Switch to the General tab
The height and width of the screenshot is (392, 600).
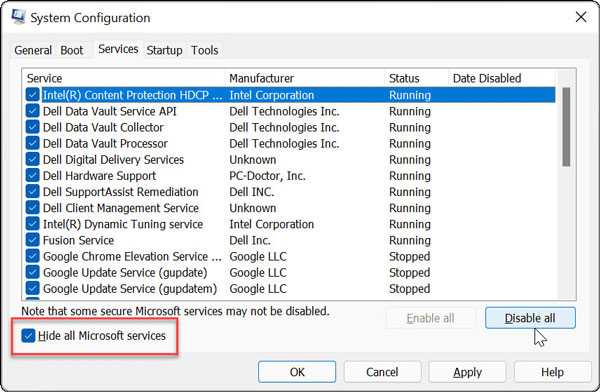tap(33, 50)
